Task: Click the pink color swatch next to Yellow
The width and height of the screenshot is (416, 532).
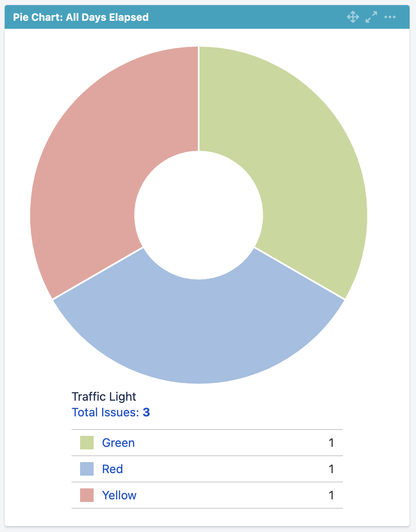Action: click(86, 495)
